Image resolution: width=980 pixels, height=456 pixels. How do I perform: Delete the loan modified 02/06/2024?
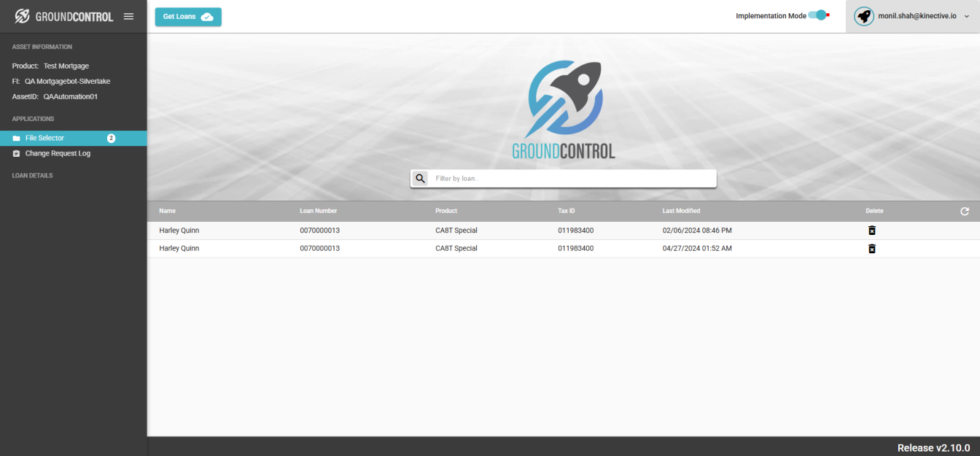[x=871, y=231]
